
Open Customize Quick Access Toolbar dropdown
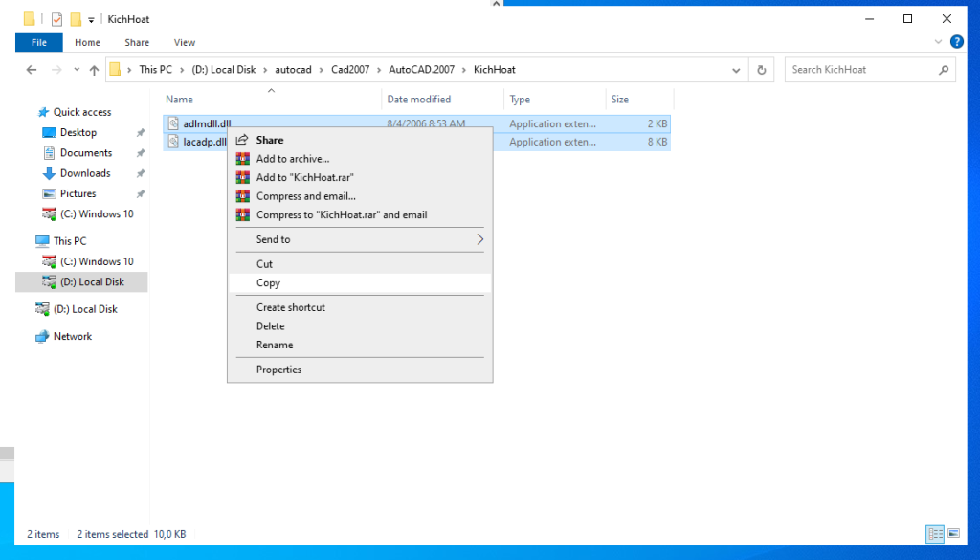[92, 19]
